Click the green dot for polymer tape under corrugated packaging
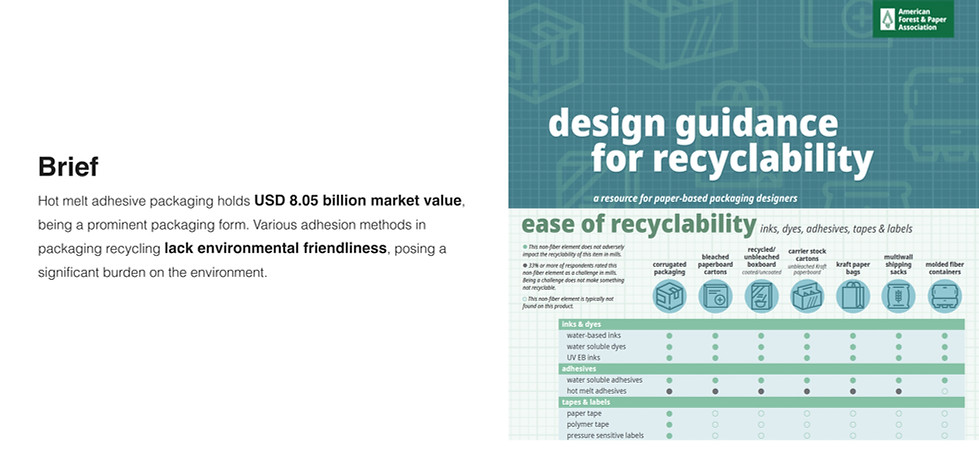979x475 pixels. click(669, 424)
